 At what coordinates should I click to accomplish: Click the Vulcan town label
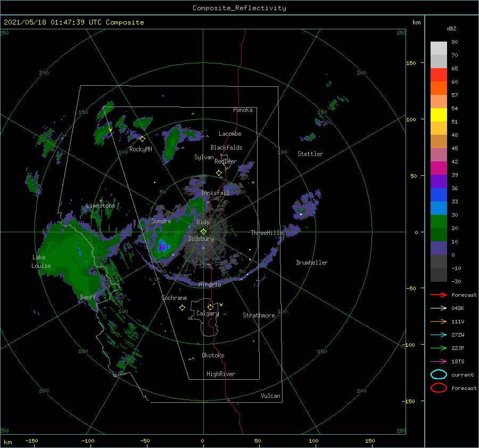point(271,396)
